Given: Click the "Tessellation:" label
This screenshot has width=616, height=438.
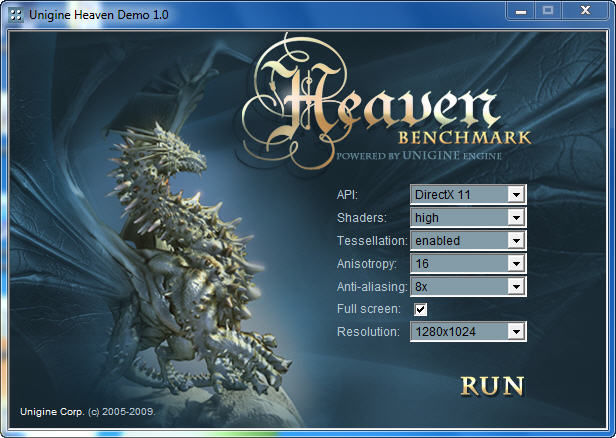Looking at the screenshot, I should tap(372, 240).
